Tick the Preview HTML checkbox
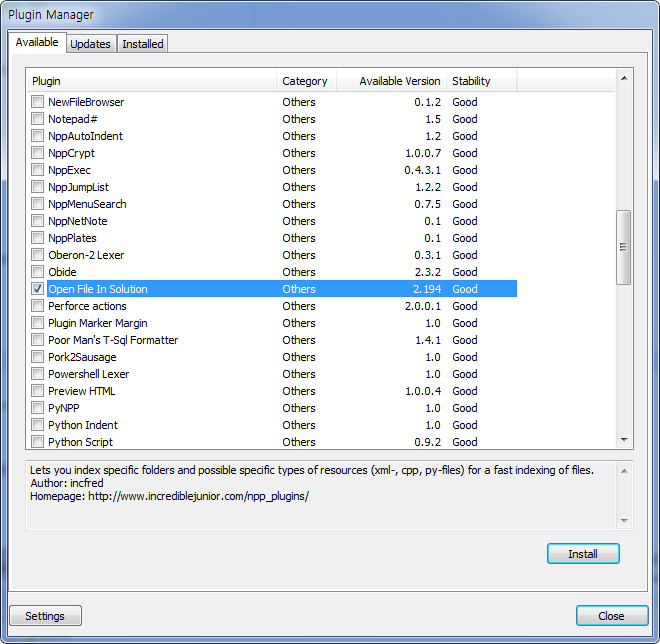660x644 pixels. 37,391
